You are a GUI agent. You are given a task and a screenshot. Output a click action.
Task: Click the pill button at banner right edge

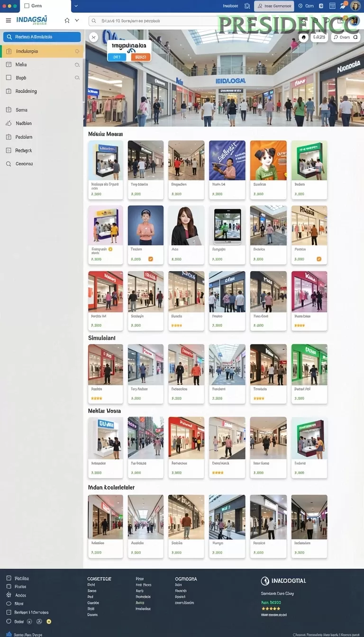(x=346, y=37)
